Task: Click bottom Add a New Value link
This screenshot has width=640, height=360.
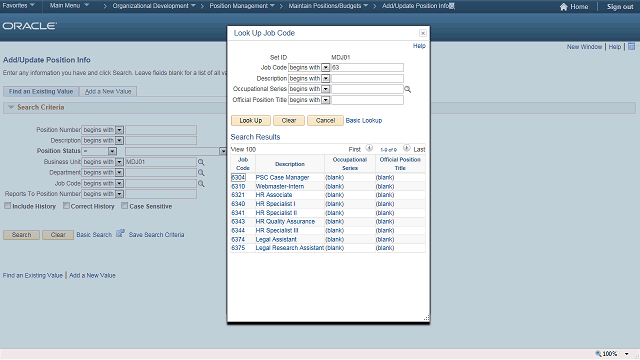Action: click(x=92, y=276)
